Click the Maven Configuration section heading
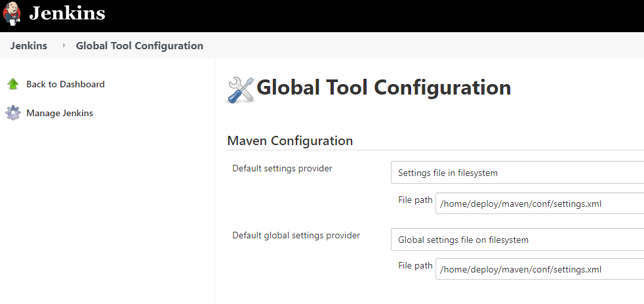The image size is (644, 304). click(x=290, y=141)
